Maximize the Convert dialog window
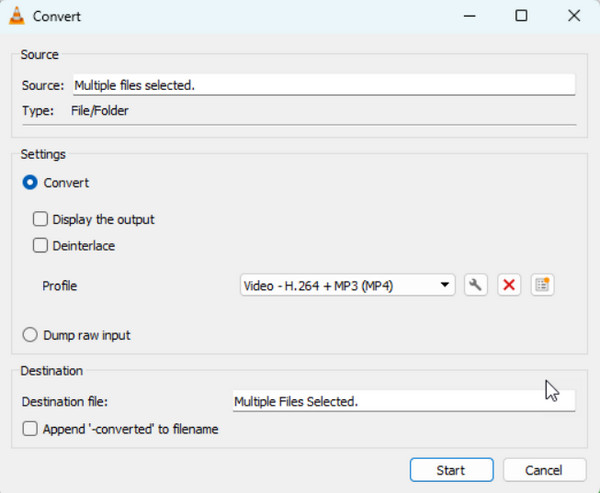This screenshot has height=493, width=600. tap(521, 16)
